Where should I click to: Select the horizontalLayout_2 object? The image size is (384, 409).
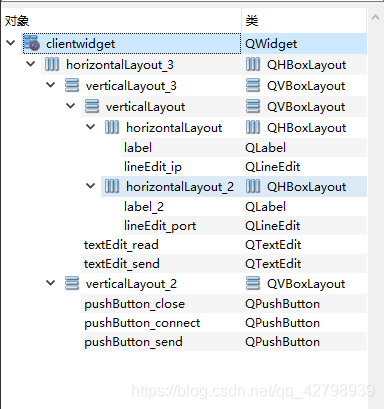pyautogui.click(x=180, y=187)
